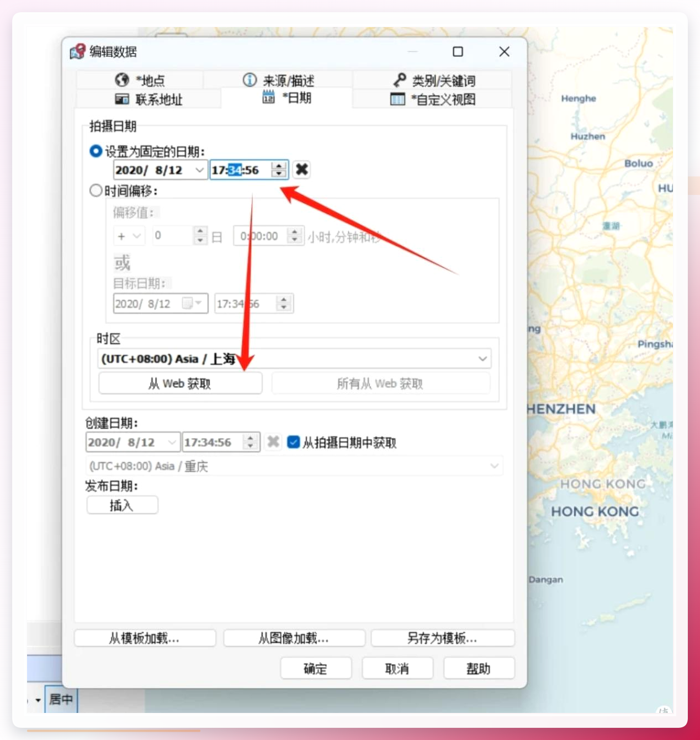
Task: Click the contact card icon on 联系地址 tab
Action: (122, 99)
